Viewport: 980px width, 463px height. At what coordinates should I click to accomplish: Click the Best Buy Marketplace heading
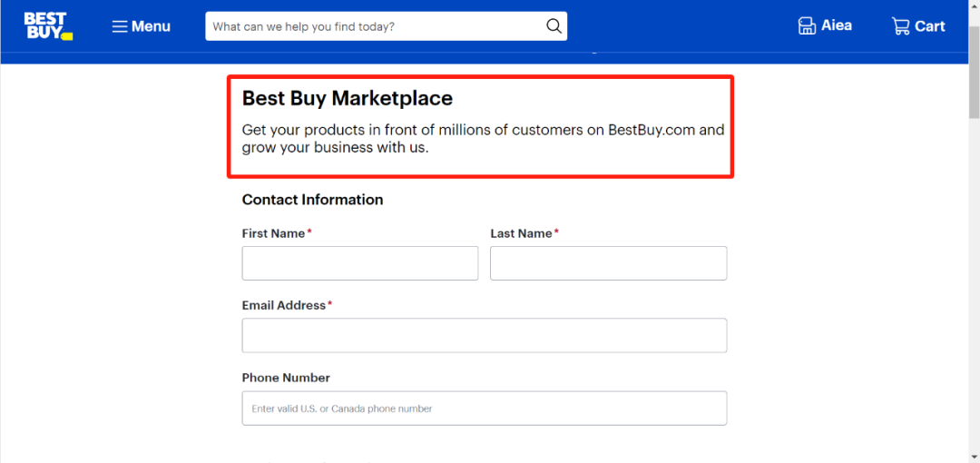[x=348, y=98]
